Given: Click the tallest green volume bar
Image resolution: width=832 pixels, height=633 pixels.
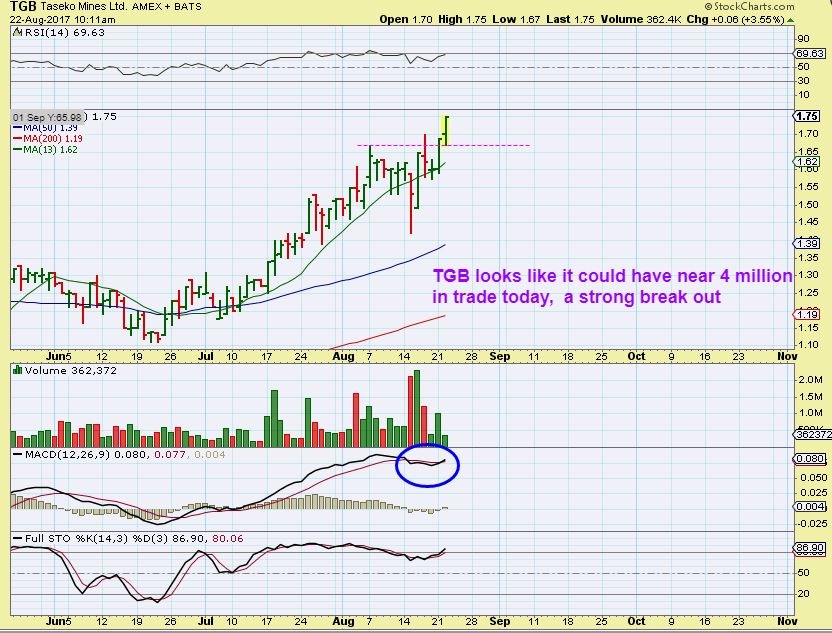Looking at the screenshot, I should coord(416,408).
